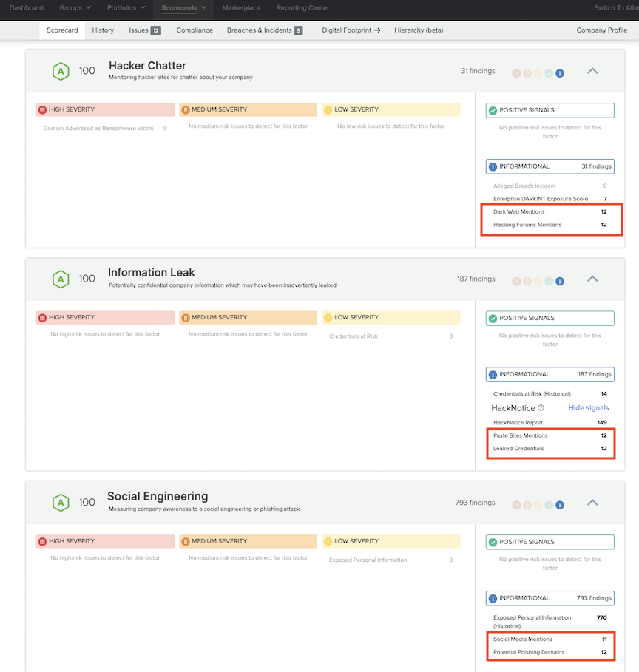Click green checkmark in Hacker Chatter Positive Signals
Viewport: 639px width, 672px height.
[x=493, y=110]
